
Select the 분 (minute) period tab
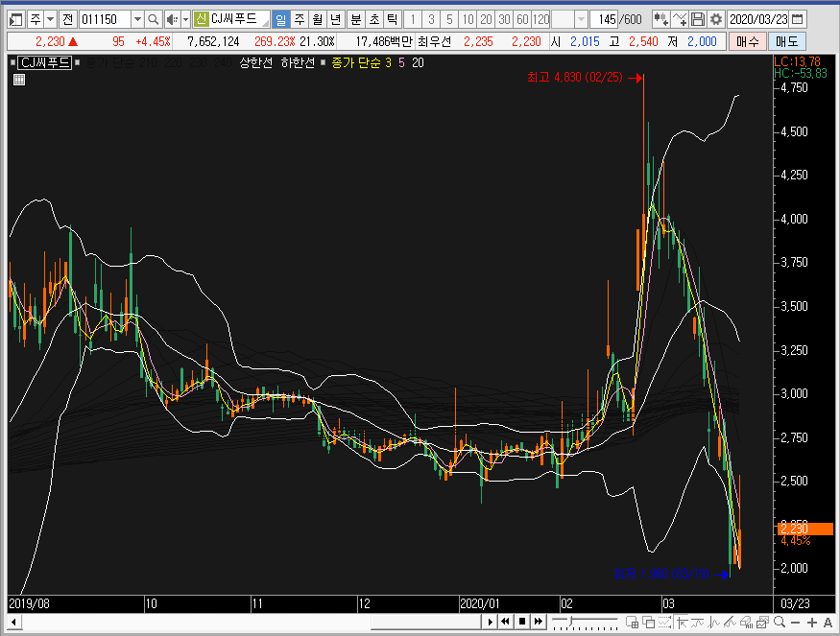click(356, 20)
